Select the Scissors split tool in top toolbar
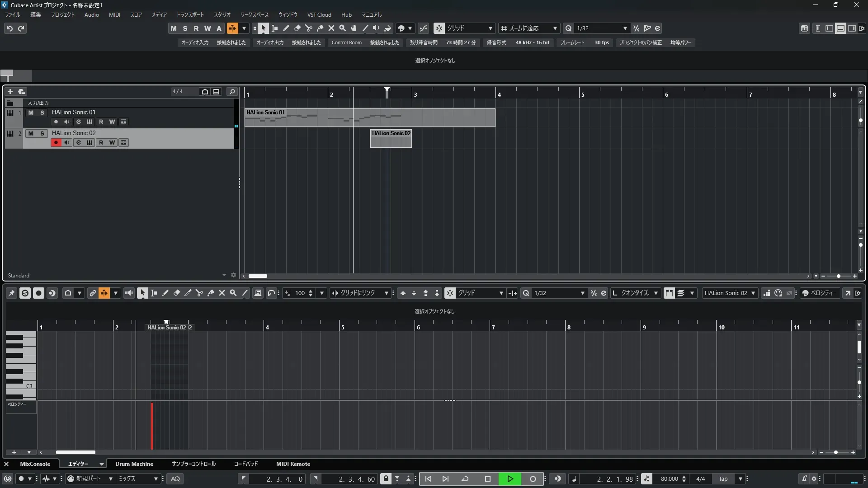Screen dimensions: 868x488 [309, 28]
